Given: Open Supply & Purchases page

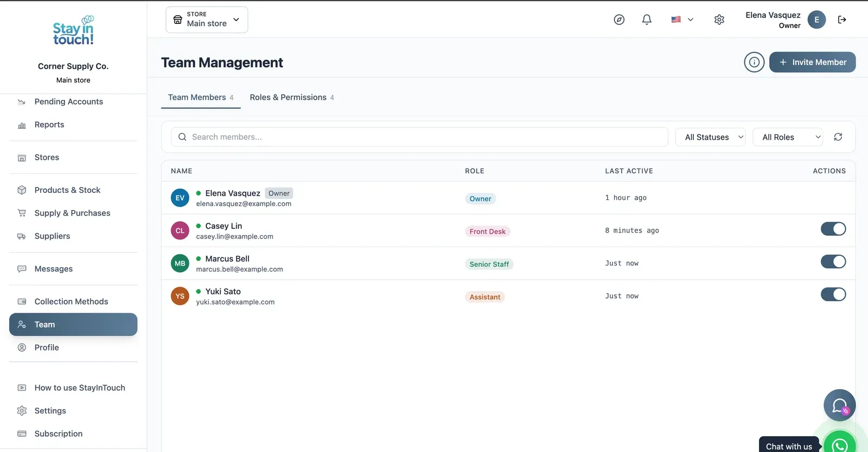Looking at the screenshot, I should coord(73,214).
